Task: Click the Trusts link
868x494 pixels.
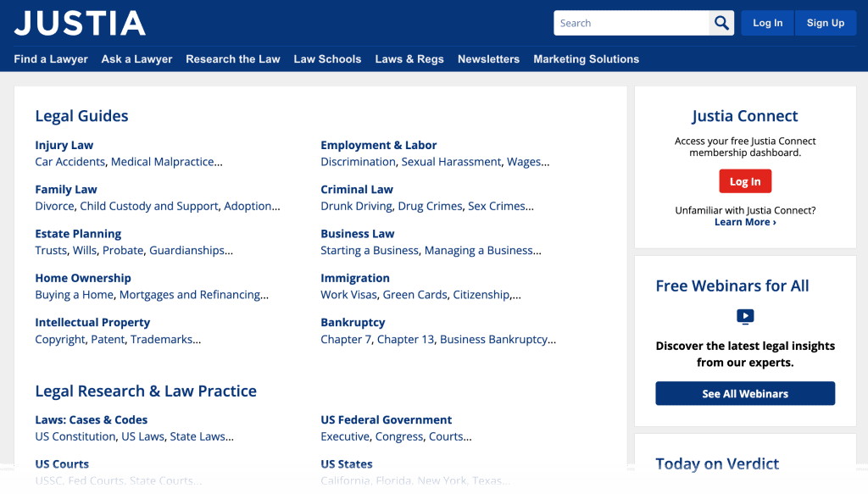Action: pyautogui.click(x=51, y=250)
